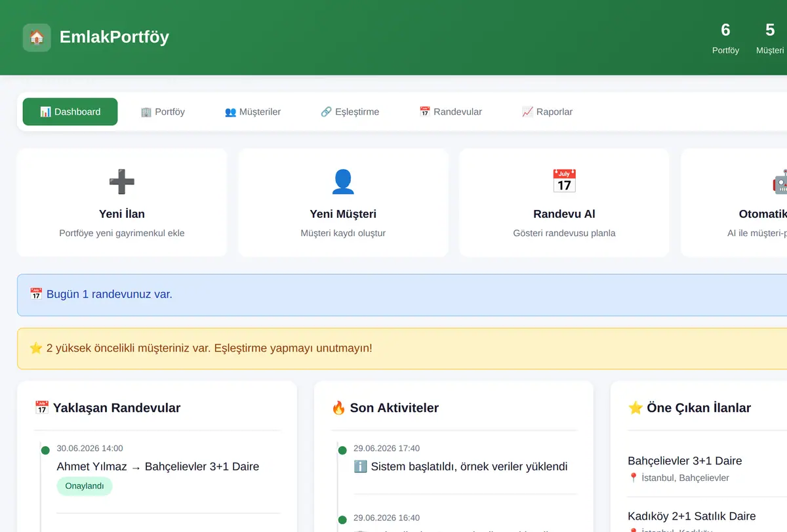Viewport: 787px width, 532px height.
Task: Click the 29.06.2026 16:40 activity timestamp
Action: point(386,518)
